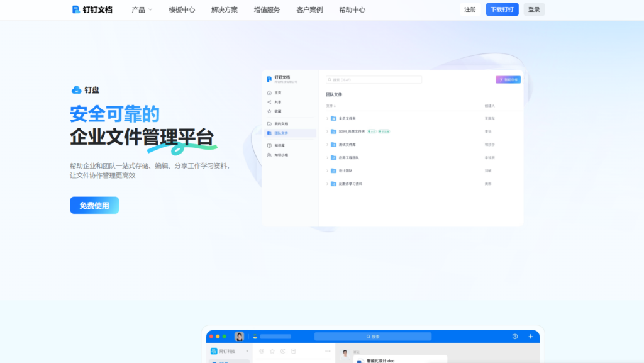Open the 帮助中心 menu item

(351, 9)
